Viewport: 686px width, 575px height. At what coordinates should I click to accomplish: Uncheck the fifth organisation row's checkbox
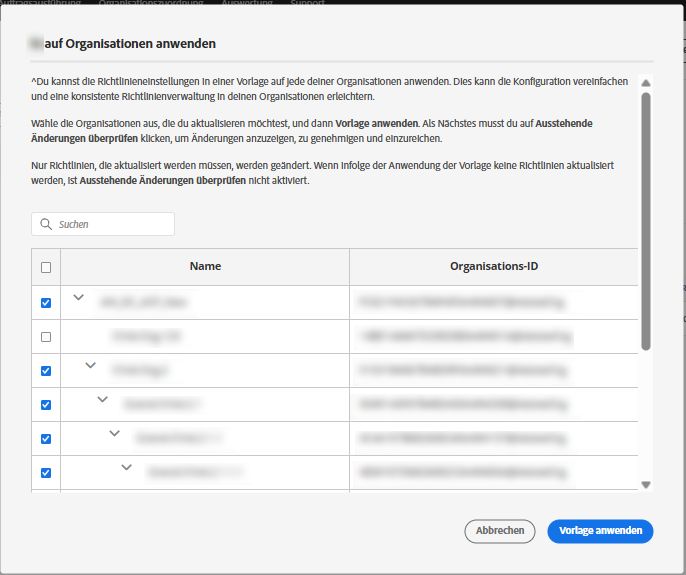tap(46, 439)
